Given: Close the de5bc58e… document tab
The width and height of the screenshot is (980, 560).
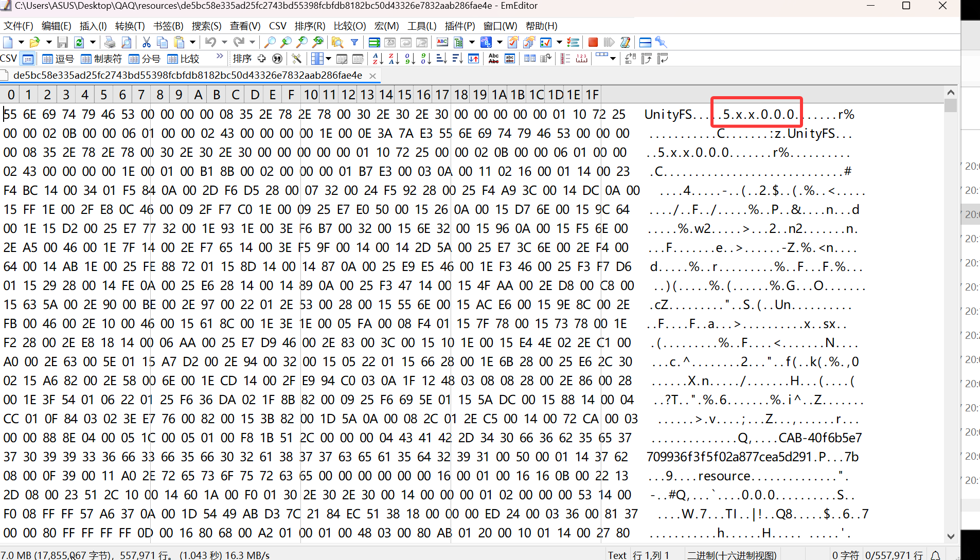Looking at the screenshot, I should (373, 76).
